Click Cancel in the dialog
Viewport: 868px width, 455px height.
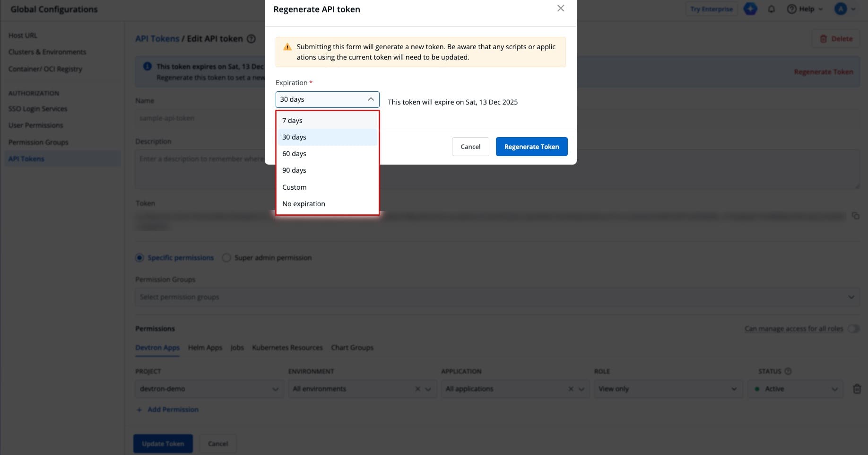coord(470,147)
